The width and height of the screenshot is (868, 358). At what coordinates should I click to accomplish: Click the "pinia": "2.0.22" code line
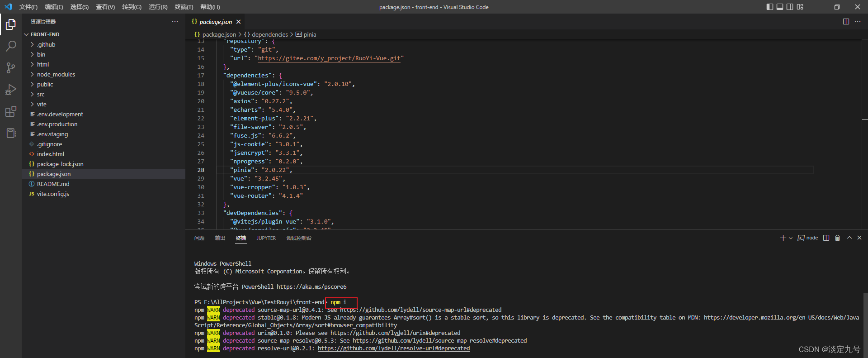coord(261,170)
